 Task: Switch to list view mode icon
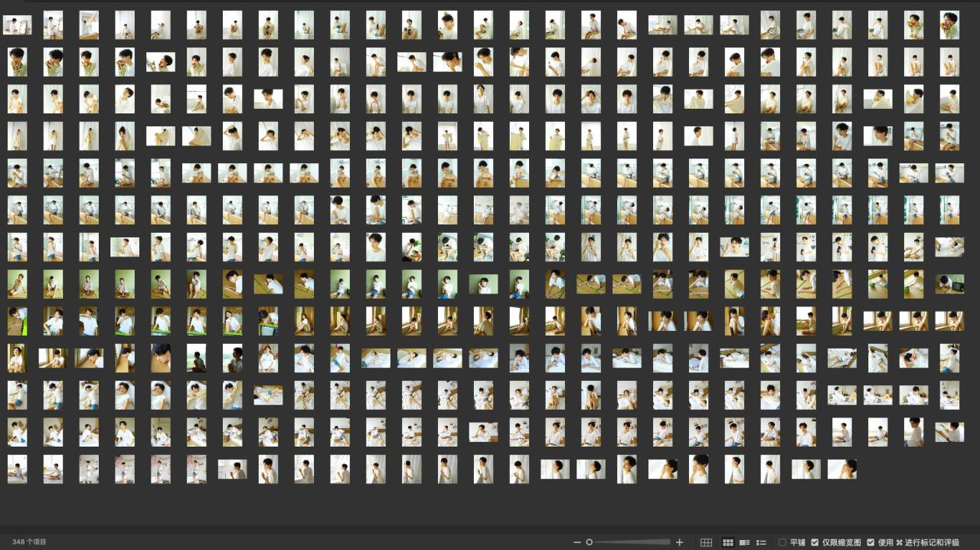tap(761, 542)
